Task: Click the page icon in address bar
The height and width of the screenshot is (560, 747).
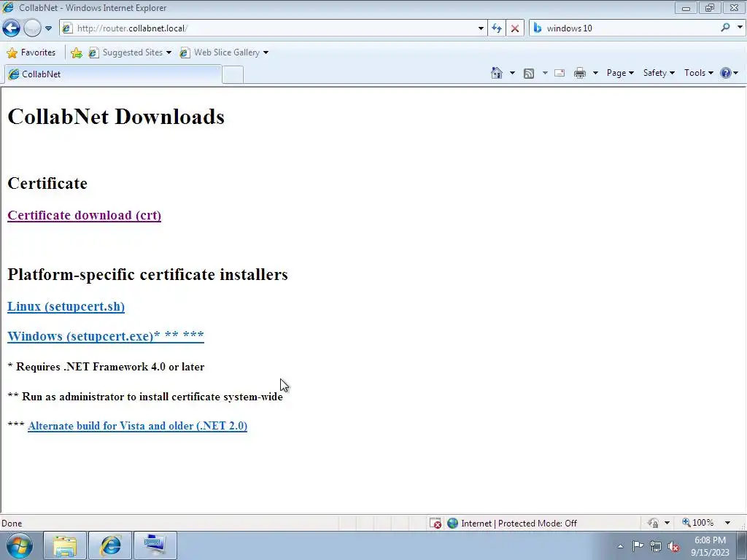Action: point(67,28)
